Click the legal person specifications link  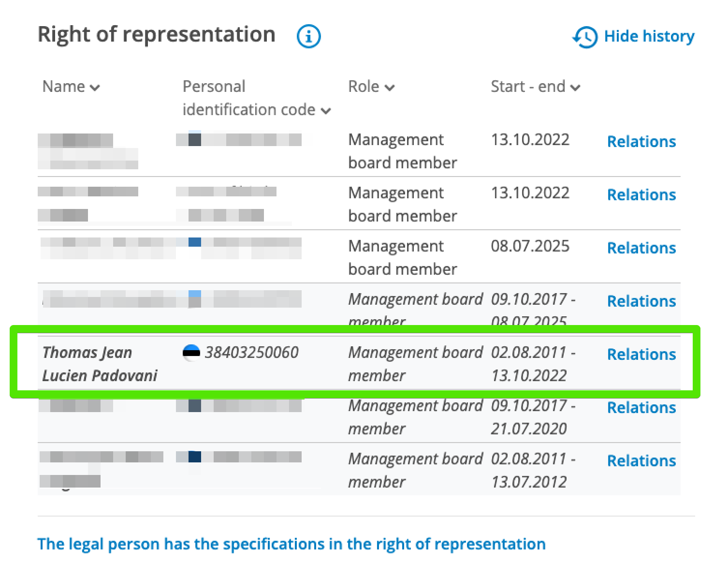[x=291, y=544]
